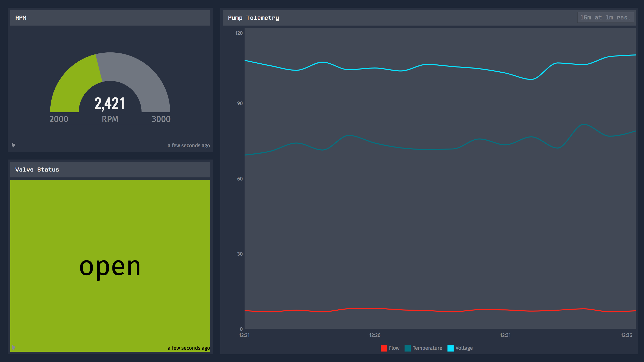Click the RPM unit label under gauge
Screen dimensions: 644x362
(x=110, y=119)
